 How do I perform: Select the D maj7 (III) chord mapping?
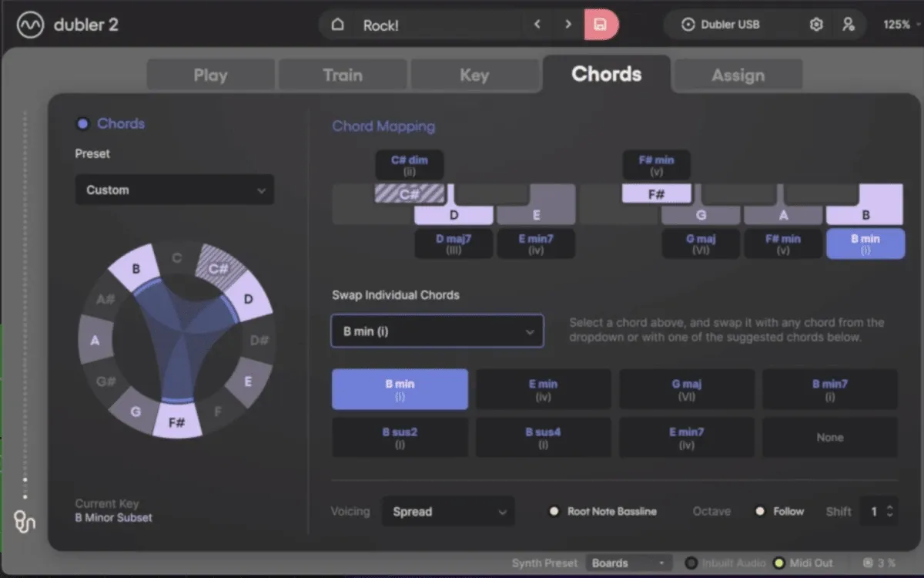[454, 244]
